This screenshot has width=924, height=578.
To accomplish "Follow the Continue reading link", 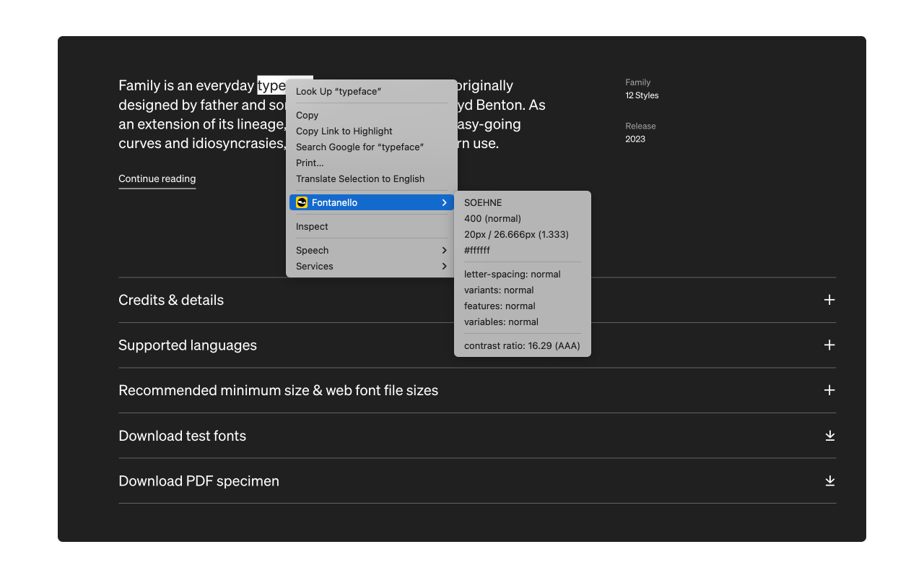I will pyautogui.click(x=157, y=179).
